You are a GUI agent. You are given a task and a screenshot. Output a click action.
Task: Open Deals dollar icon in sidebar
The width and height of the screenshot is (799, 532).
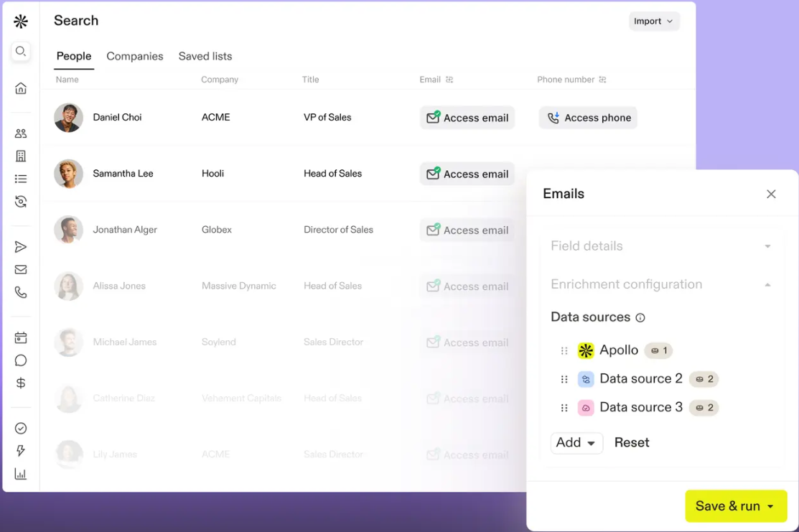20,383
